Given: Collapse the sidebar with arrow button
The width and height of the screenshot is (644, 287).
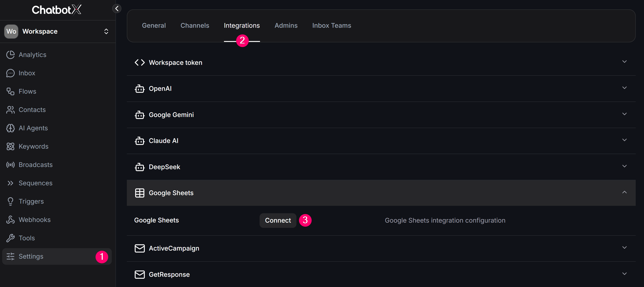Looking at the screenshot, I should coord(117,9).
